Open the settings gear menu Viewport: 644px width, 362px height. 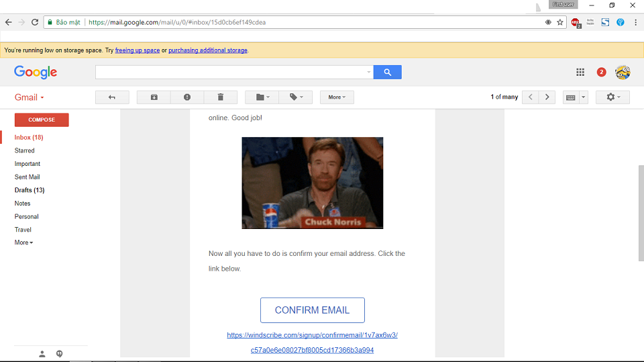tap(612, 97)
